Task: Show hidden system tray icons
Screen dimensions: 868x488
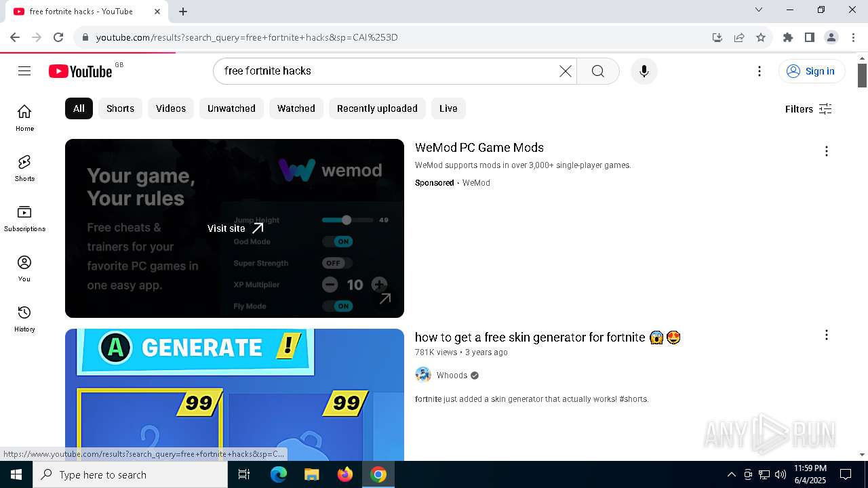Action: 731,474
